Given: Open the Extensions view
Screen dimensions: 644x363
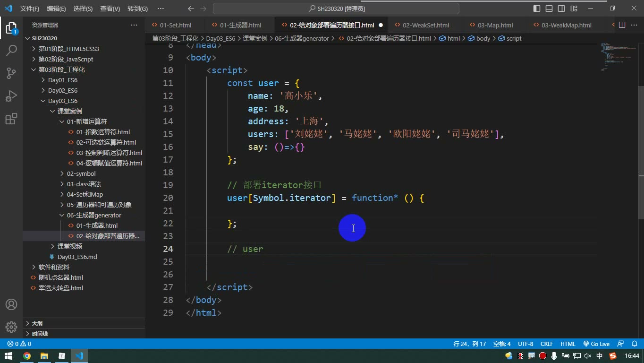Looking at the screenshot, I should pos(11,118).
